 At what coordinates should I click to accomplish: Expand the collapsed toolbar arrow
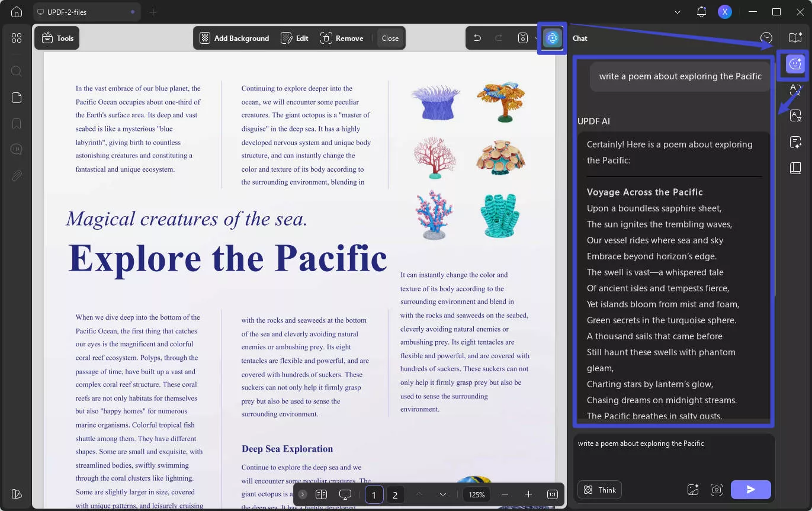pos(303,494)
